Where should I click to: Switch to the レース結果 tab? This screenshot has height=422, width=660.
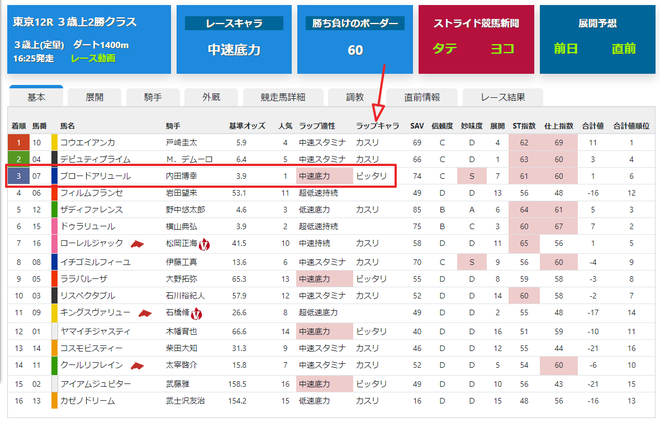point(503,97)
